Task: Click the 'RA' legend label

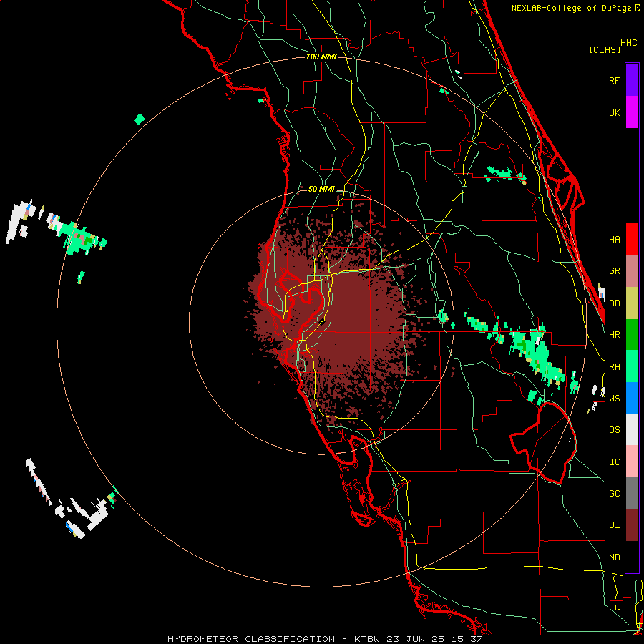Action: click(615, 366)
